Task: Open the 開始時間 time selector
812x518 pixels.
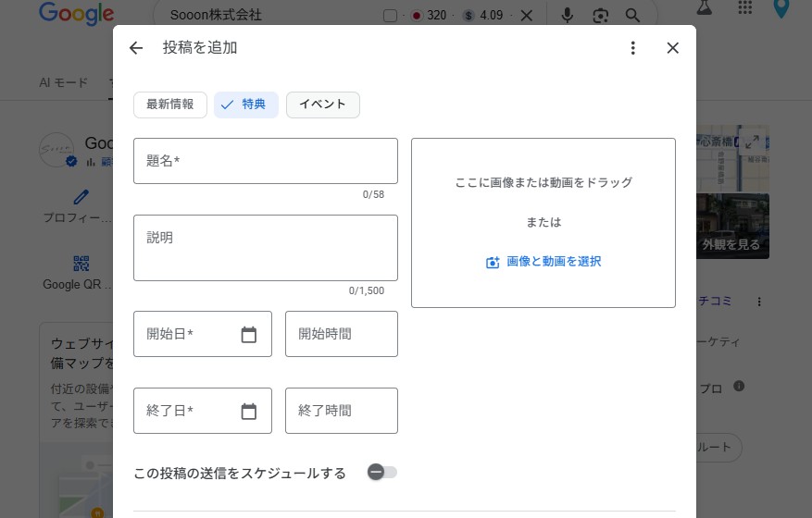Action: click(x=342, y=334)
